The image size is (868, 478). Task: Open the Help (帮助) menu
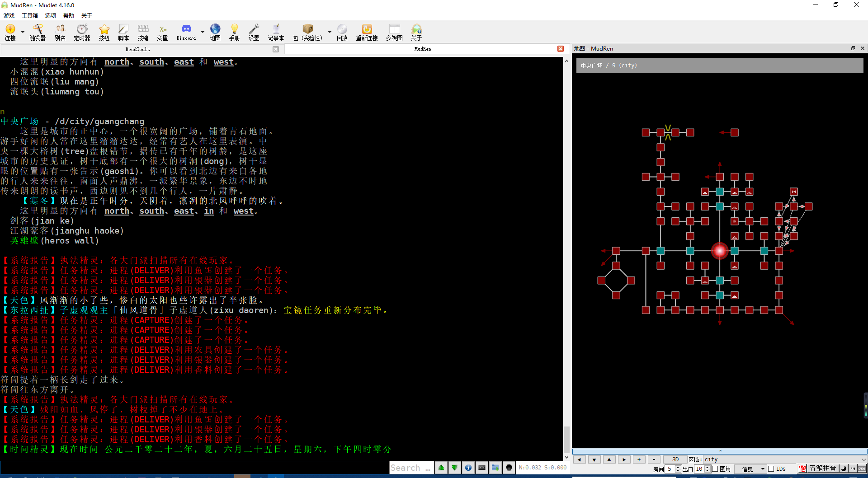pyautogui.click(x=69, y=15)
